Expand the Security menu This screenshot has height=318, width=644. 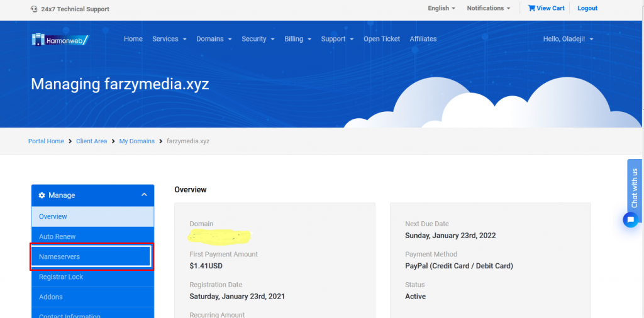258,39
